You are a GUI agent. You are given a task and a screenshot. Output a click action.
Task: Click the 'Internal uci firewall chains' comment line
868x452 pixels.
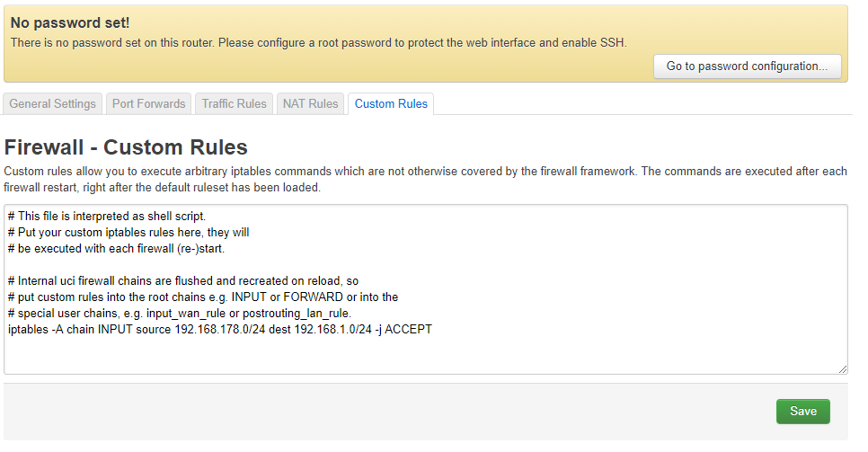pyautogui.click(x=183, y=281)
